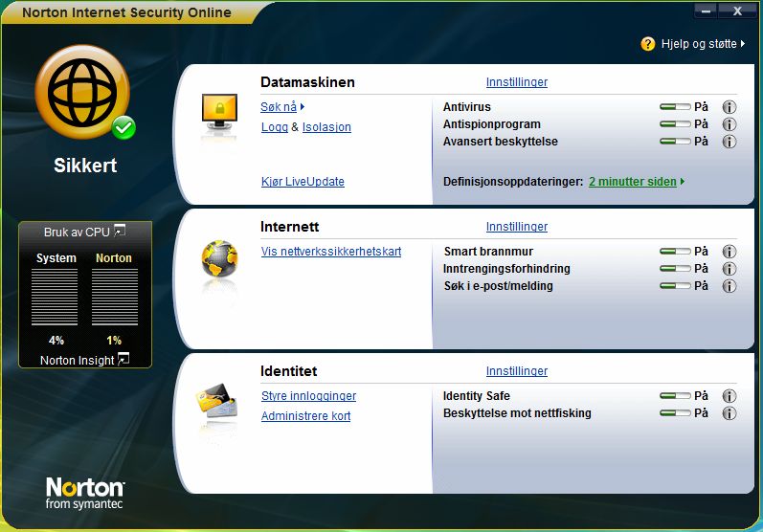Screen dimensions: 763x532
Task: Click the Norton CPU usage meter
Action: [x=115, y=297]
